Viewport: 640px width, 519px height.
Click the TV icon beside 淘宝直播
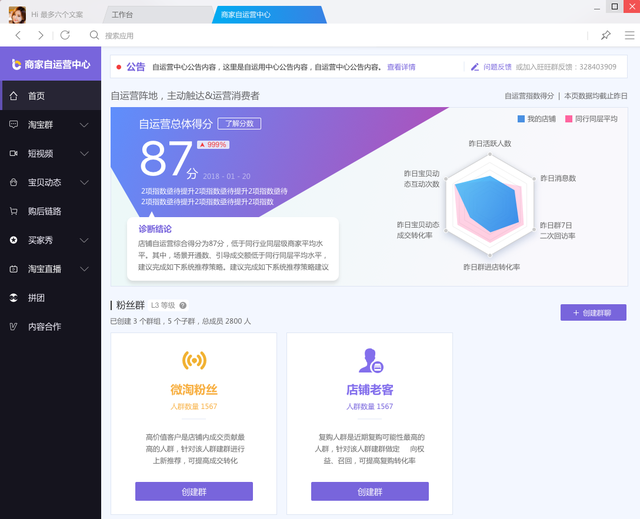pyautogui.click(x=13, y=269)
